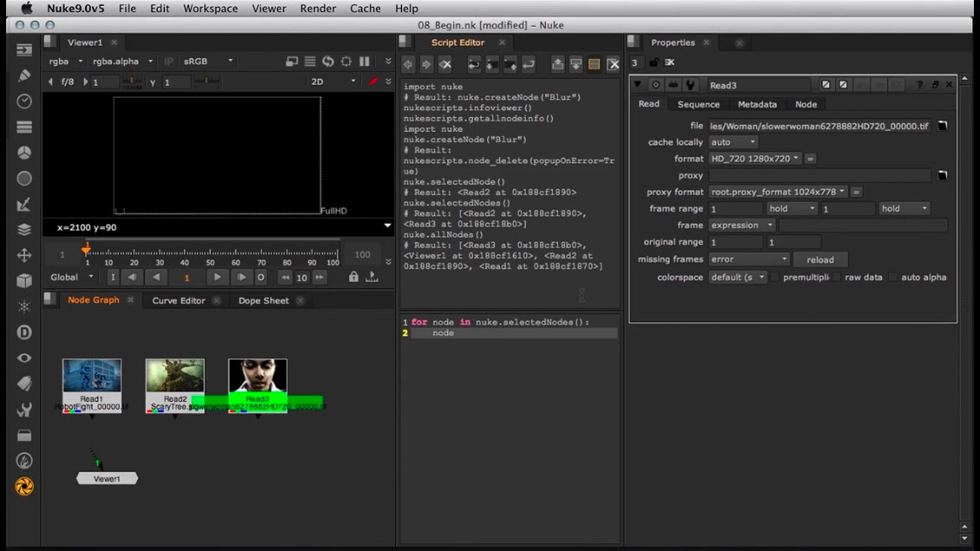Open the rgba.alpha channel dropdown

(123, 62)
